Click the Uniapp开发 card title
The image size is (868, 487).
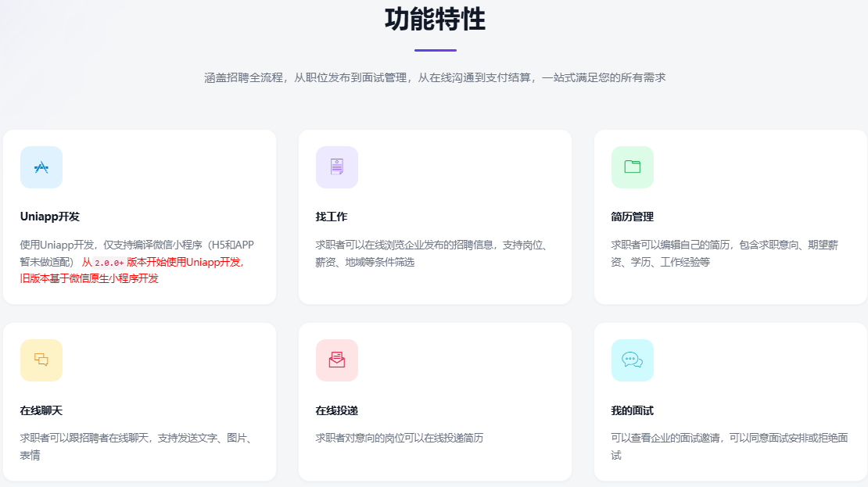(x=50, y=217)
